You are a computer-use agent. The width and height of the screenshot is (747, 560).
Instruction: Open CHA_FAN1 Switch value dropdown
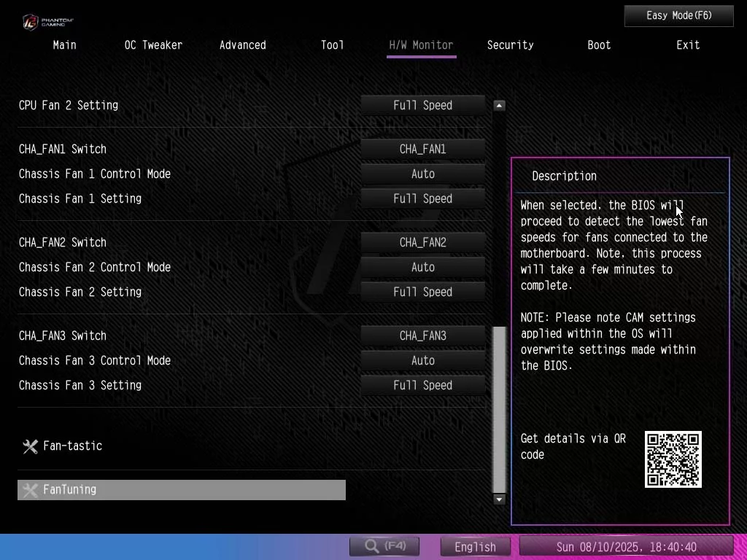click(x=422, y=149)
